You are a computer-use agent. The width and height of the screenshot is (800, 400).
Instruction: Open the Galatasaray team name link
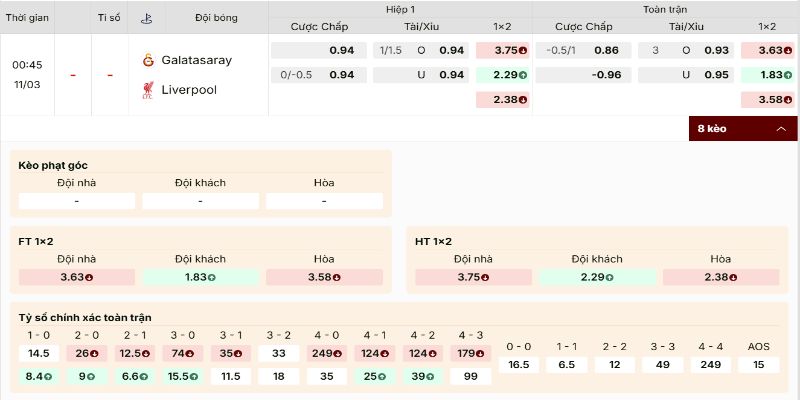(196, 60)
